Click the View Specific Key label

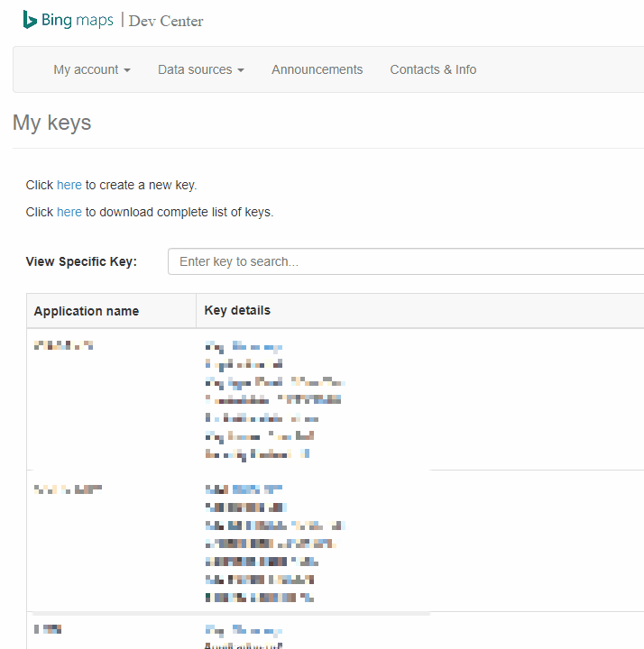tap(81, 261)
